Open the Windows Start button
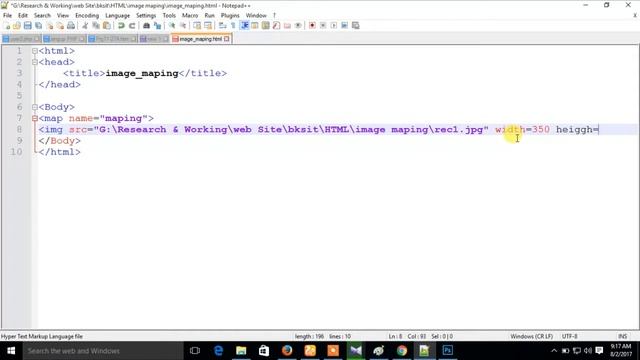 coord(11,351)
